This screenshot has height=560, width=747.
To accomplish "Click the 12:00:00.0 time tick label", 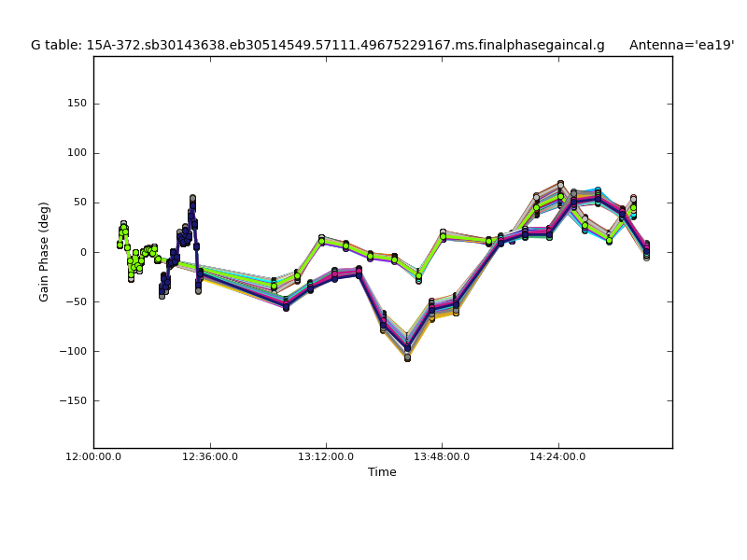I will [x=93, y=457].
